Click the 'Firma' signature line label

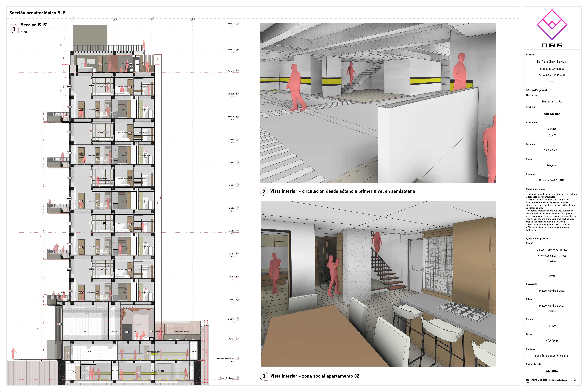(552, 276)
